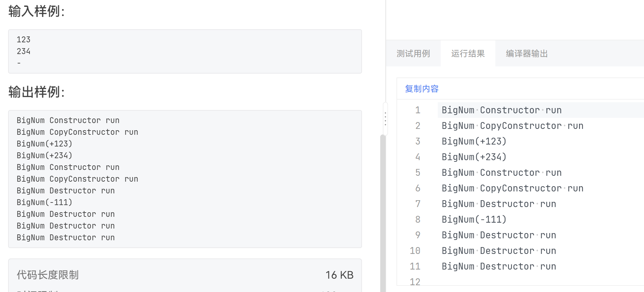Click the left panel vertical scrollbar

click(383, 212)
